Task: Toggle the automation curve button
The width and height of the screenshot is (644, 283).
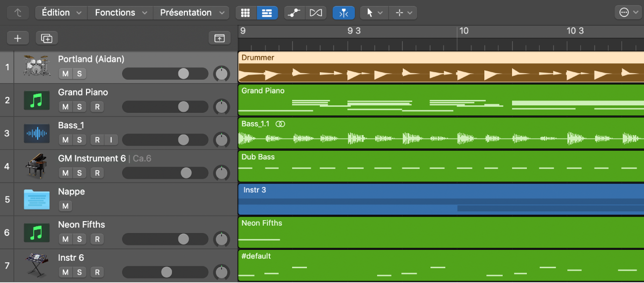Action: (294, 12)
